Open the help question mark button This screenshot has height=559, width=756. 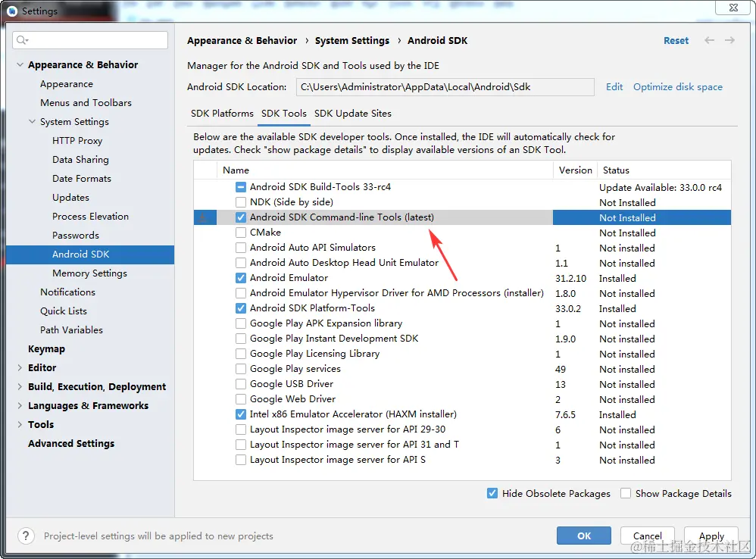click(26, 536)
